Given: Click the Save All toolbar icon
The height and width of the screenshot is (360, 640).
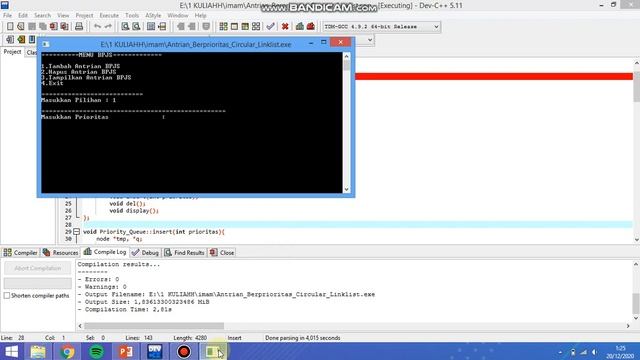Looking at the screenshot, I should coord(43,27).
